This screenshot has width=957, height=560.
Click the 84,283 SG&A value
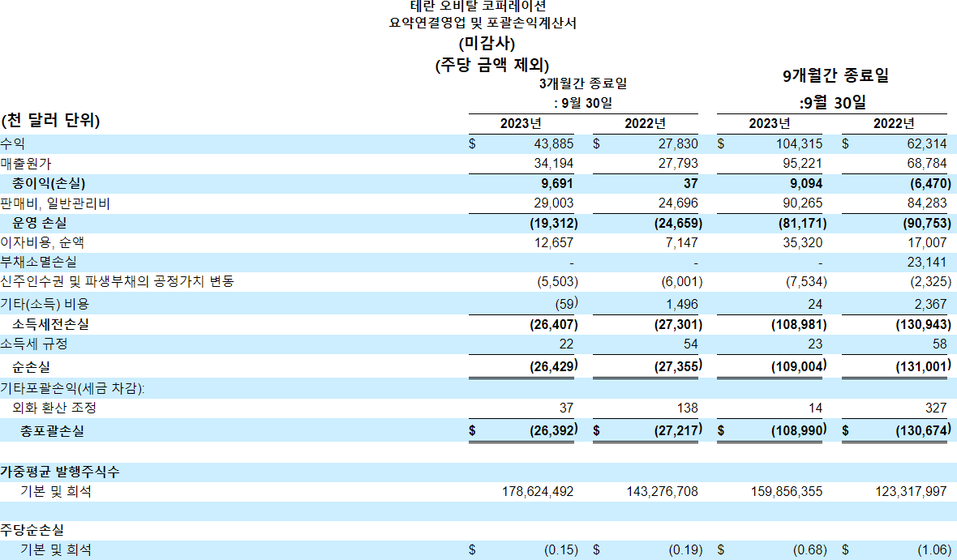(926, 203)
